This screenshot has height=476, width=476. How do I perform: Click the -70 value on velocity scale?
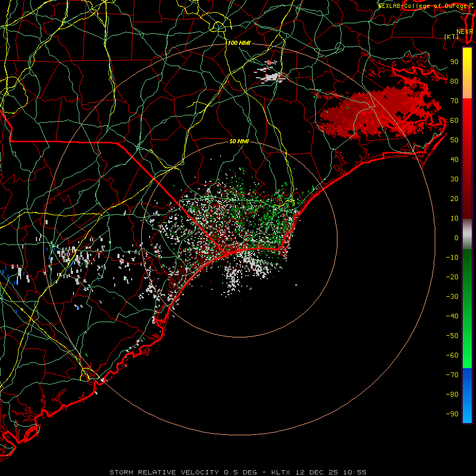click(452, 375)
